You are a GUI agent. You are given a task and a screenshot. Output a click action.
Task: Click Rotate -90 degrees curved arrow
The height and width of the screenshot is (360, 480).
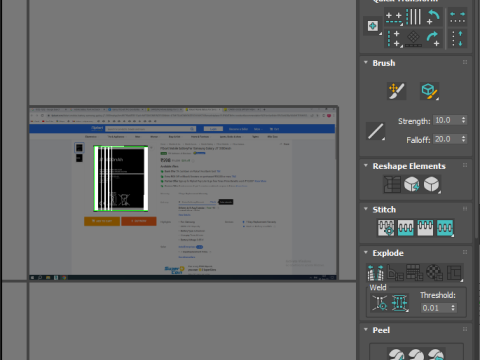[433, 17]
